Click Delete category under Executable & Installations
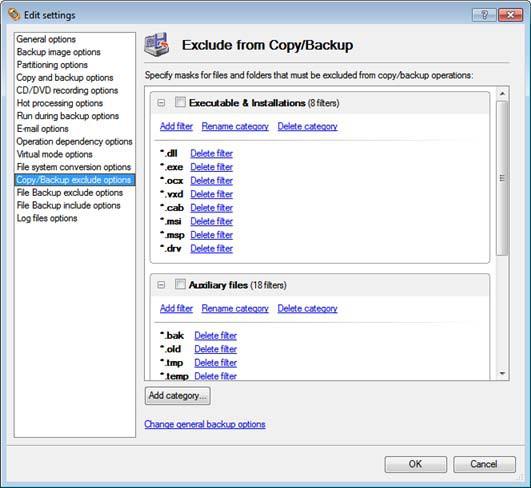The image size is (531, 488). pyautogui.click(x=307, y=126)
